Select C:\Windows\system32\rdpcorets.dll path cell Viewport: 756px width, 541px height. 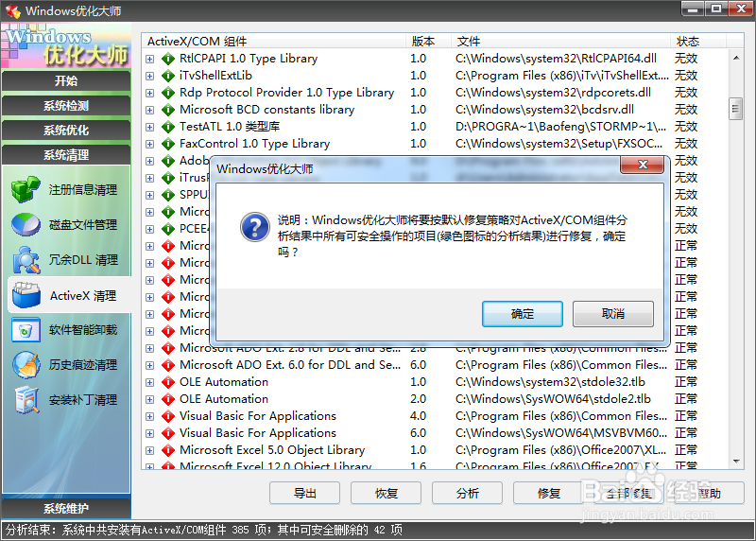[x=553, y=92]
